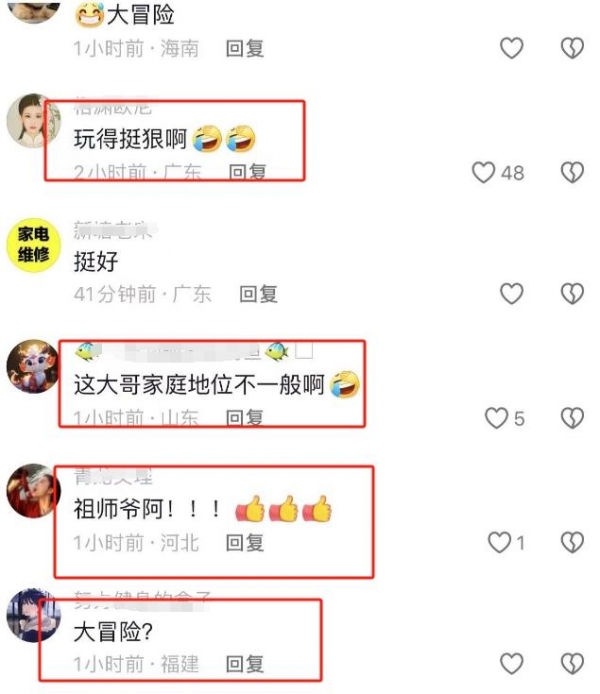
Task: Dislike the 这大哥家庭地位不一般啊 comment
Action: [573, 418]
